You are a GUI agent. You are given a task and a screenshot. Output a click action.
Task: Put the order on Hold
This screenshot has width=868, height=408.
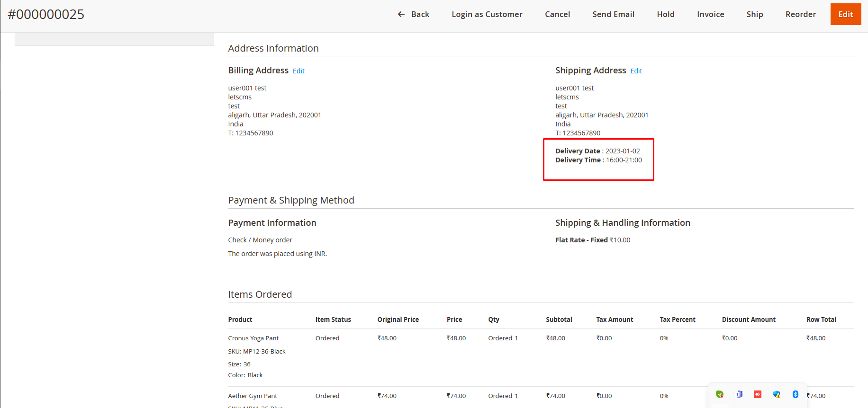pos(665,14)
